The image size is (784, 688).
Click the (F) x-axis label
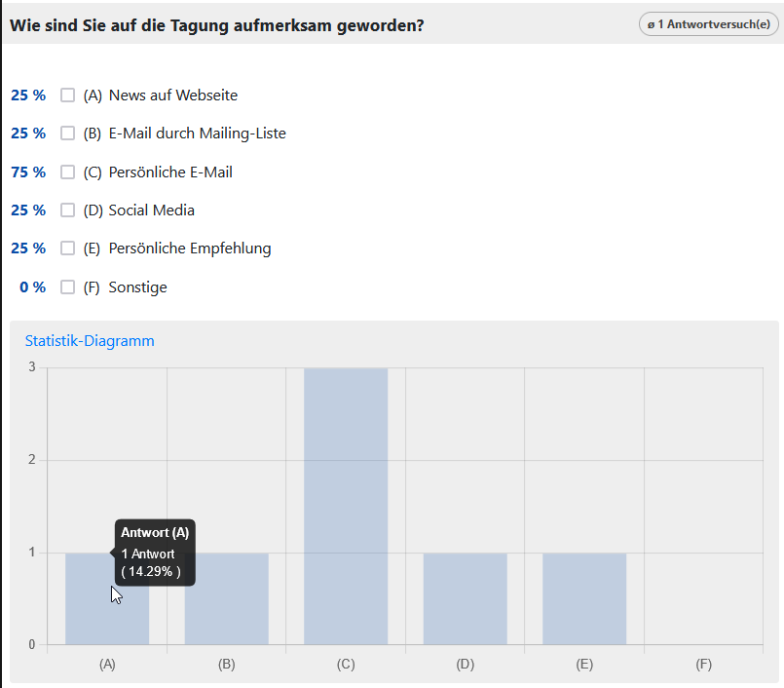[703, 665]
